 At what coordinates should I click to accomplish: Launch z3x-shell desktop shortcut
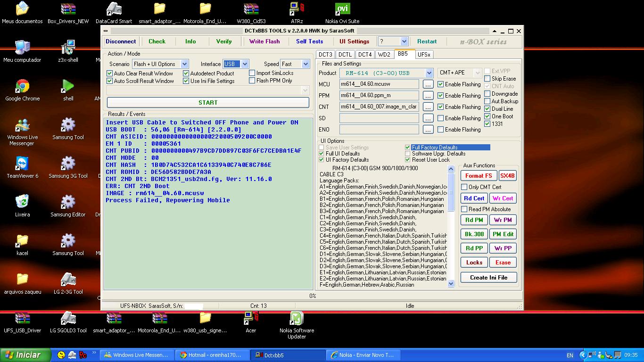coord(68,51)
